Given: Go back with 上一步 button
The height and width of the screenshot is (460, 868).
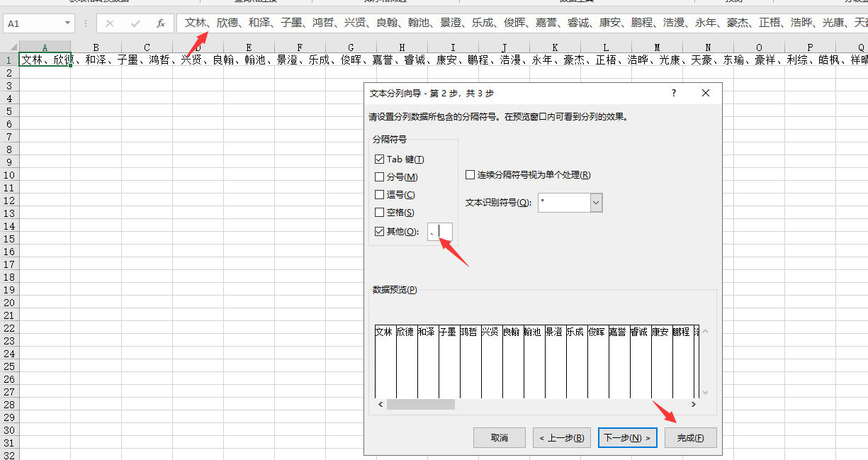Looking at the screenshot, I should tap(561, 438).
